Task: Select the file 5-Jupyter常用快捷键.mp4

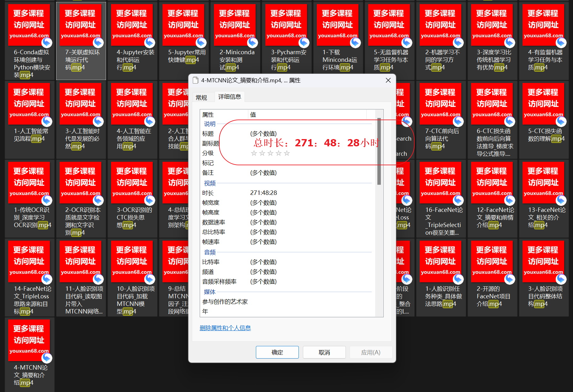Action: (x=184, y=41)
